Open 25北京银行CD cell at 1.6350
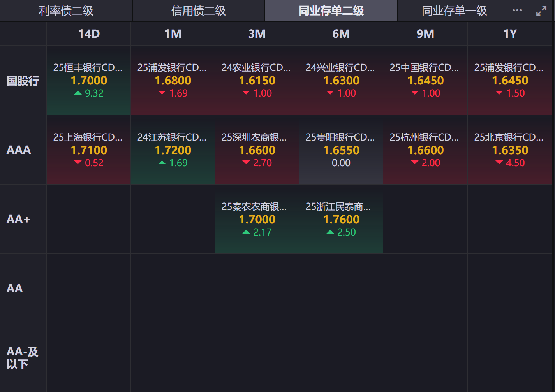Image resolution: width=555 pixels, height=392 pixels. (x=510, y=150)
